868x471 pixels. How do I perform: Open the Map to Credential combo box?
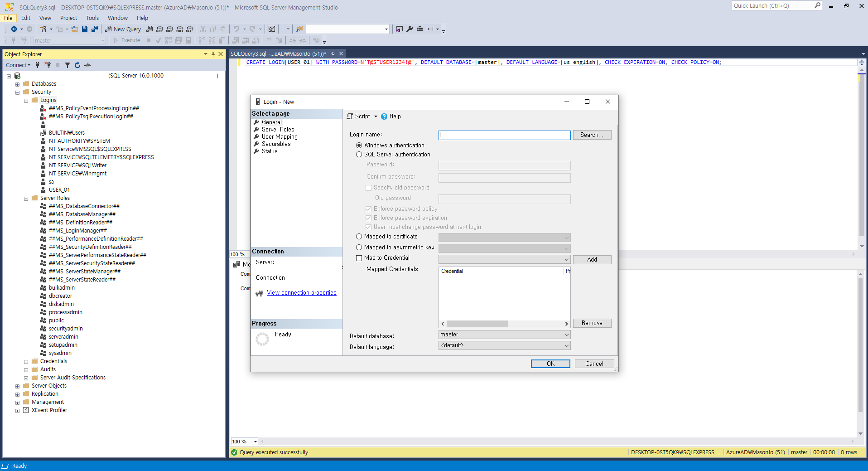pos(504,259)
